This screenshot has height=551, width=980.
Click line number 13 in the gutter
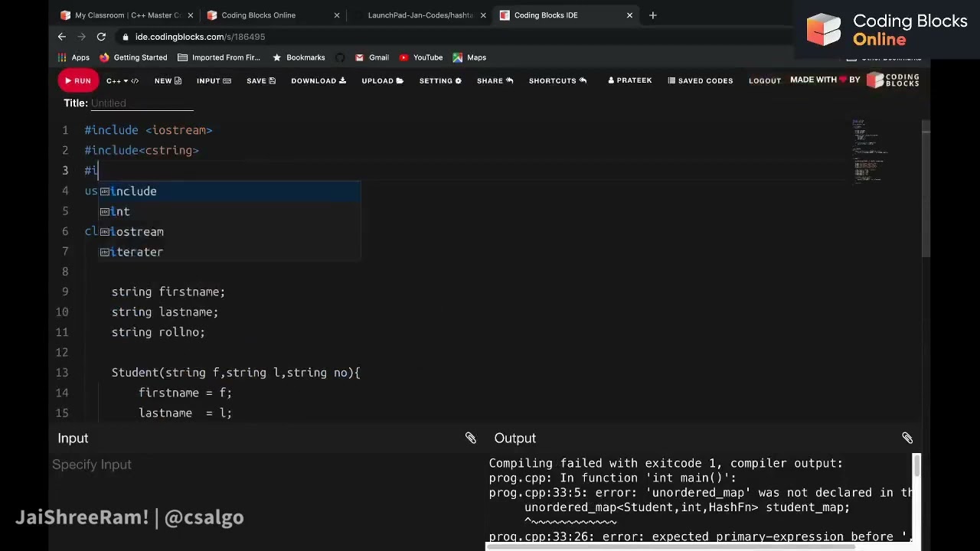click(62, 373)
